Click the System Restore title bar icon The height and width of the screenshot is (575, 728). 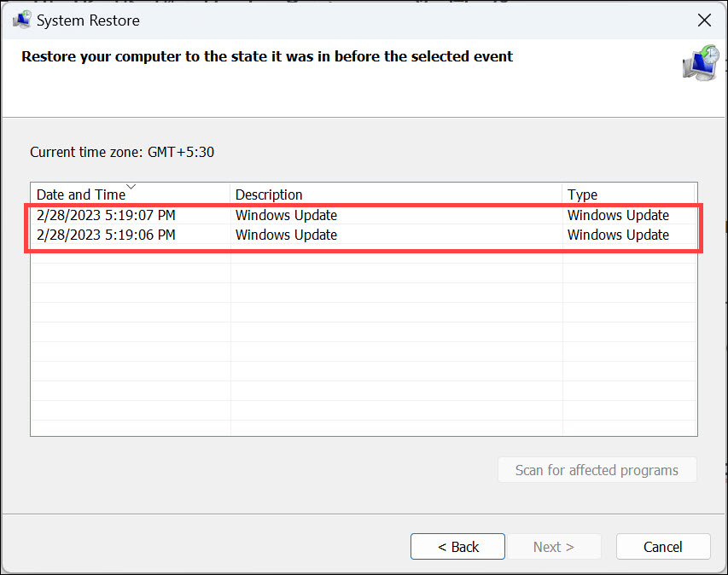(21, 20)
